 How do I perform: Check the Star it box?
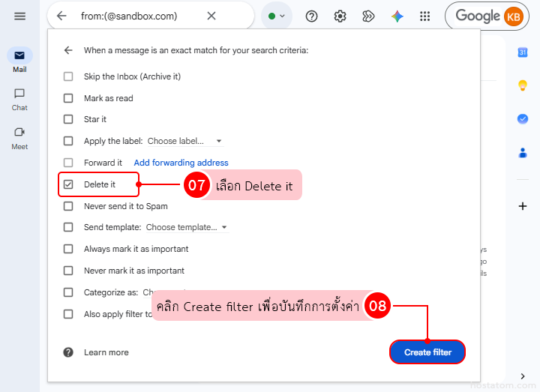68,119
